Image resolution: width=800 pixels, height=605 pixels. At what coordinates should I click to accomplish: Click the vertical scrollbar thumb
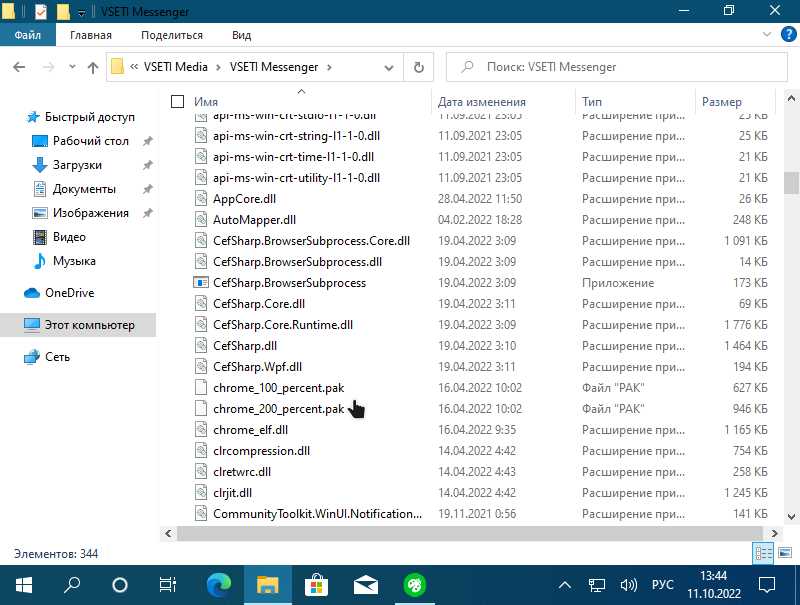pyautogui.click(x=791, y=183)
